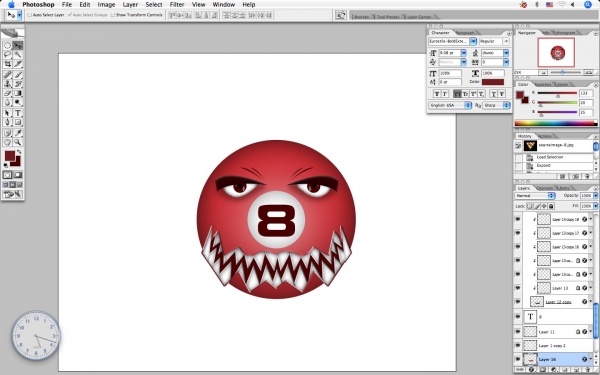Select the Blur tool
The height and width of the screenshot is (375, 600).
(7, 102)
